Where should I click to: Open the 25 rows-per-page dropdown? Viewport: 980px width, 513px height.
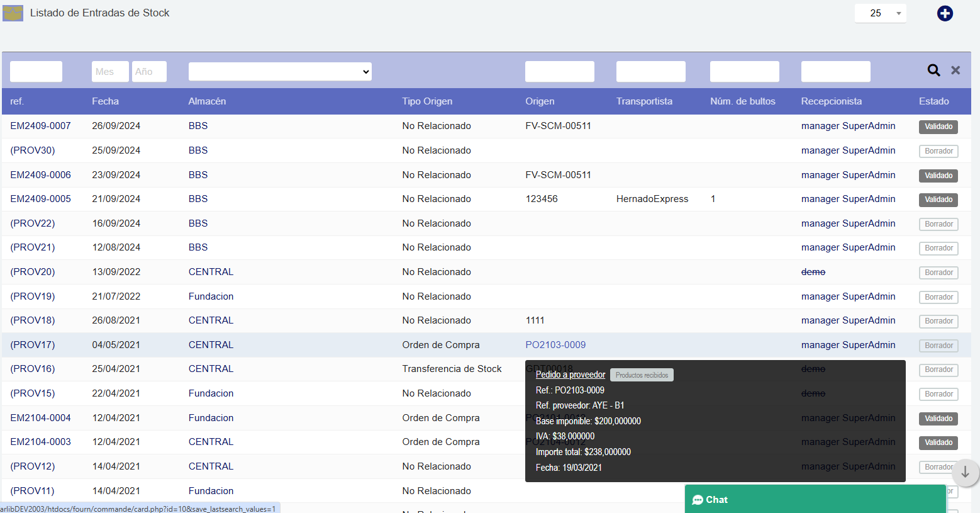click(880, 13)
